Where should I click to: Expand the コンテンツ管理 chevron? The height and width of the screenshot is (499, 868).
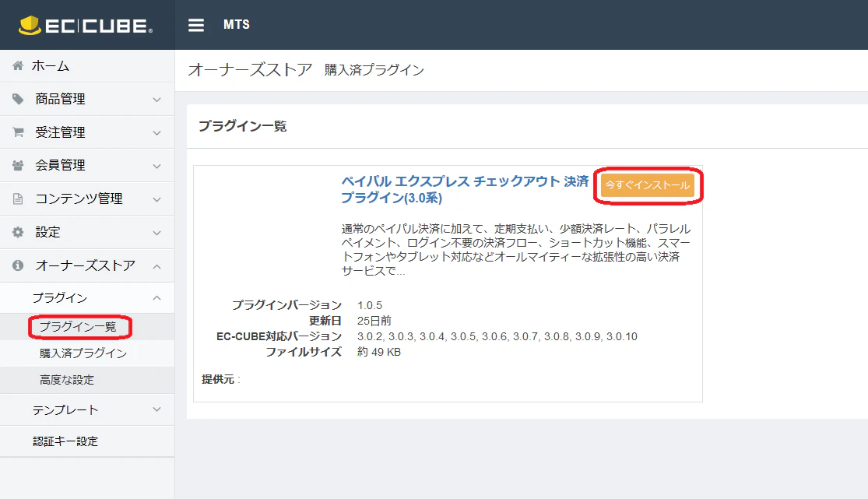point(156,199)
